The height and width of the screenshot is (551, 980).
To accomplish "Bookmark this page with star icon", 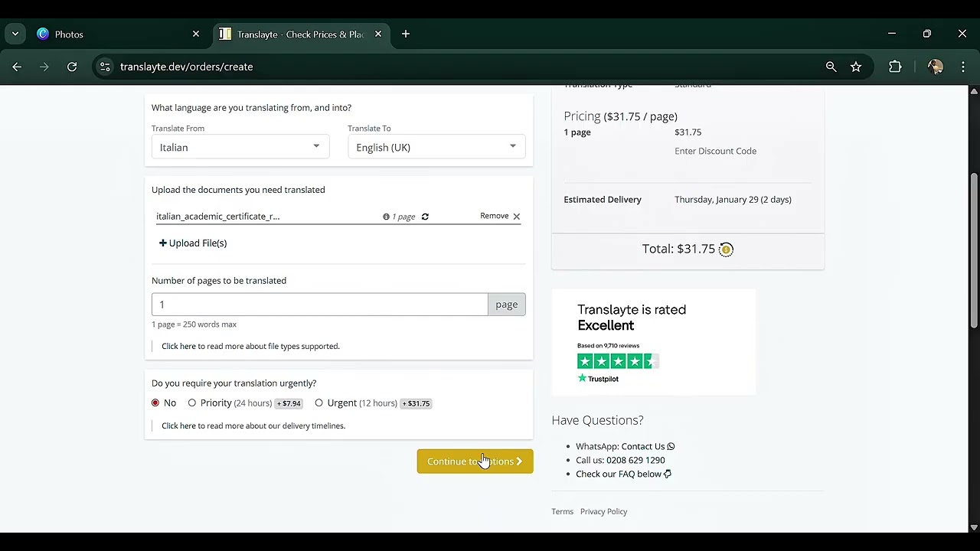I will [x=856, y=67].
